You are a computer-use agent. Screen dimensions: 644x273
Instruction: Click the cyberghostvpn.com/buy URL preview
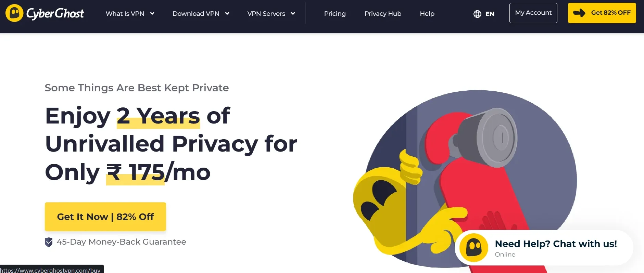[51, 270]
